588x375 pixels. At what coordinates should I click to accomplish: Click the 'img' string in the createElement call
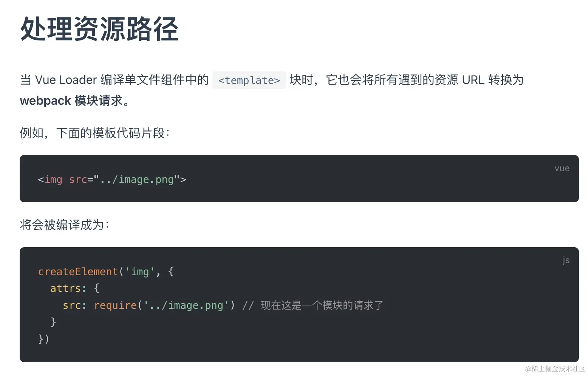140,272
